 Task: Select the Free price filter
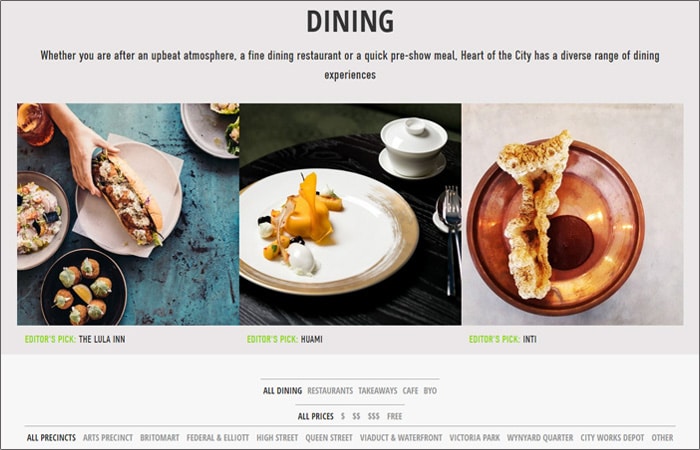pyautogui.click(x=395, y=416)
